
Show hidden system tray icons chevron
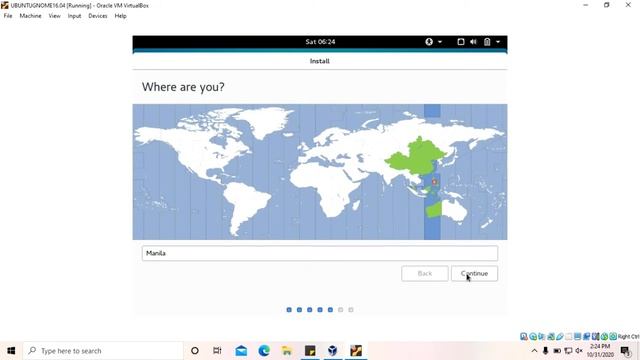click(534, 351)
